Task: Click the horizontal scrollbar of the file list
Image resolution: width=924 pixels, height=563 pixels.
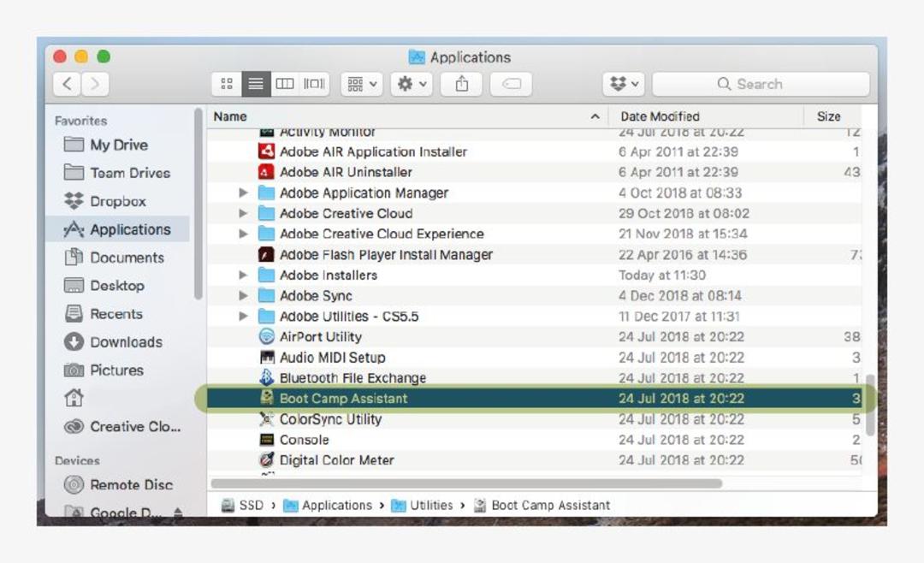Action: [467, 483]
